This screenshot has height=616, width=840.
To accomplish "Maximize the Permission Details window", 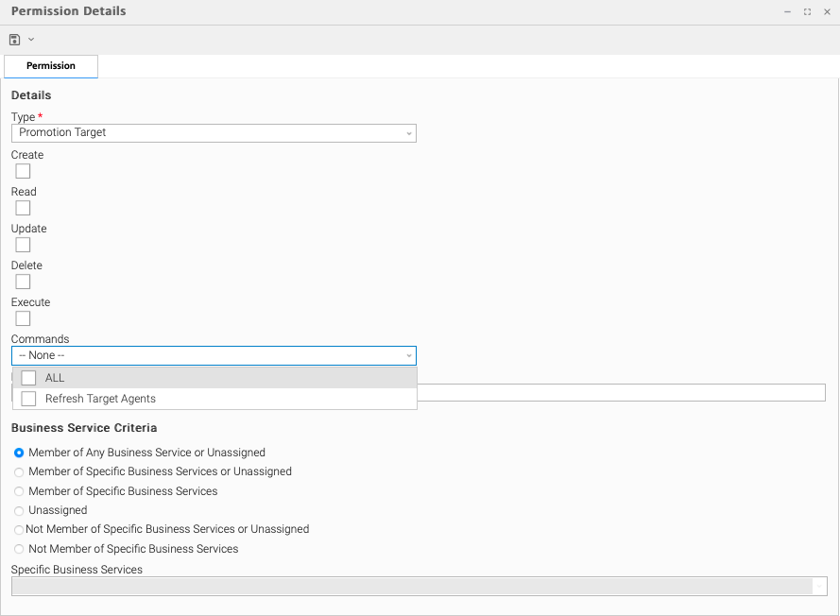I will click(x=807, y=12).
